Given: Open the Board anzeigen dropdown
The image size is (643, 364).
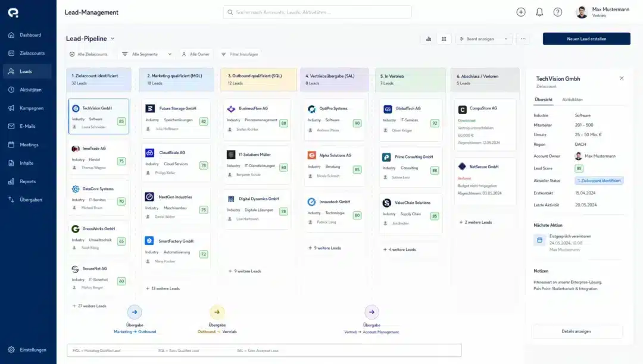Looking at the screenshot, I should point(484,39).
